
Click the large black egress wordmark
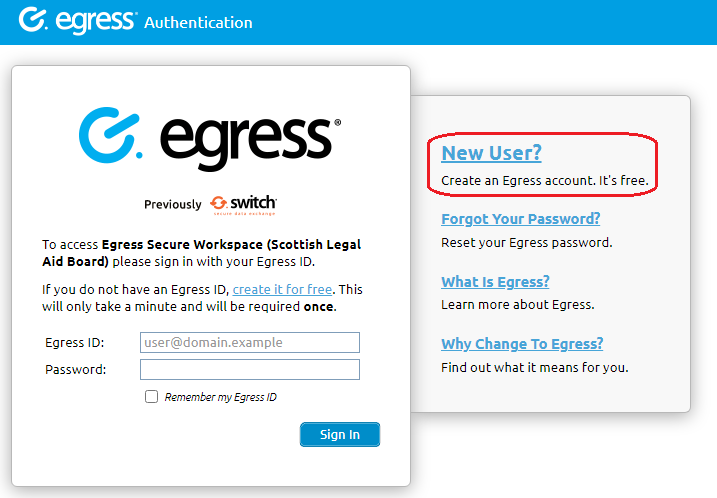(x=250, y=143)
